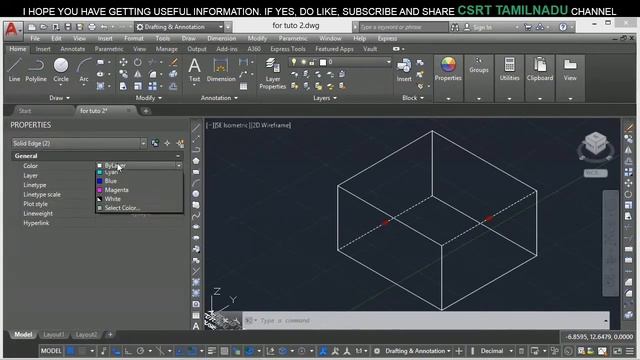The height and width of the screenshot is (360, 640).
Task: Select the Rotate tool in Modify
Action: (x=138, y=62)
